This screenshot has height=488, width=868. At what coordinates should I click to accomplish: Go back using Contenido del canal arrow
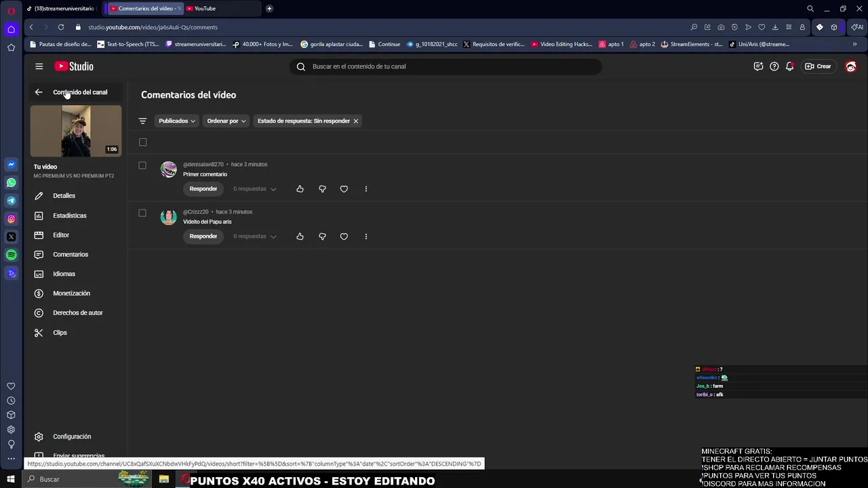[x=39, y=92]
